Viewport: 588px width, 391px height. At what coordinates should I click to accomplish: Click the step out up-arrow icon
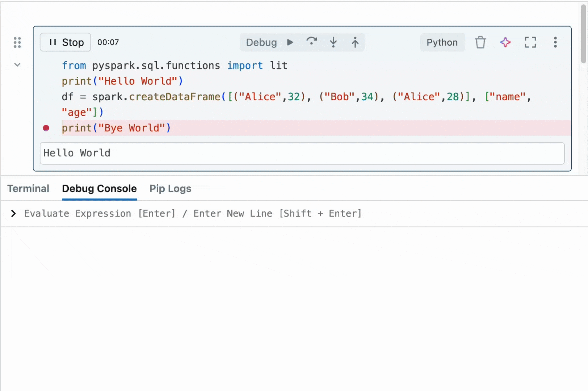pos(355,42)
